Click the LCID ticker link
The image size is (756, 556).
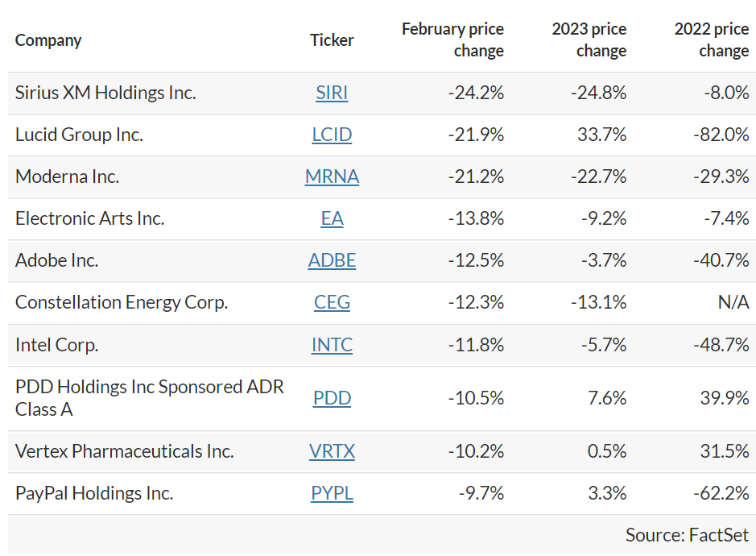coord(332,135)
